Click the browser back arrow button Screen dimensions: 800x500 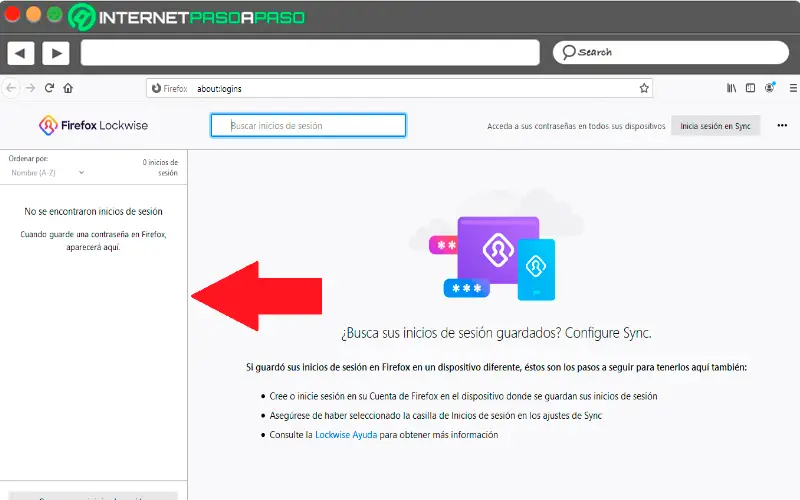tap(11, 88)
